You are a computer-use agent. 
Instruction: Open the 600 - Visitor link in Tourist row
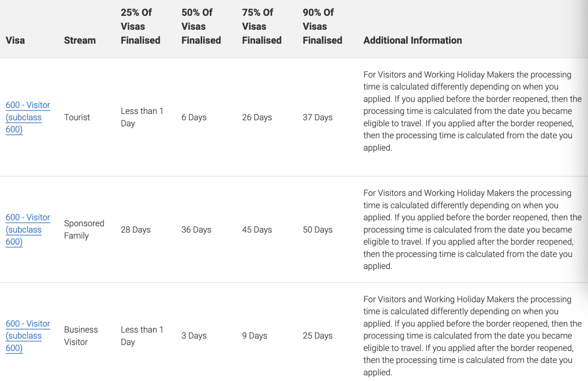point(28,105)
